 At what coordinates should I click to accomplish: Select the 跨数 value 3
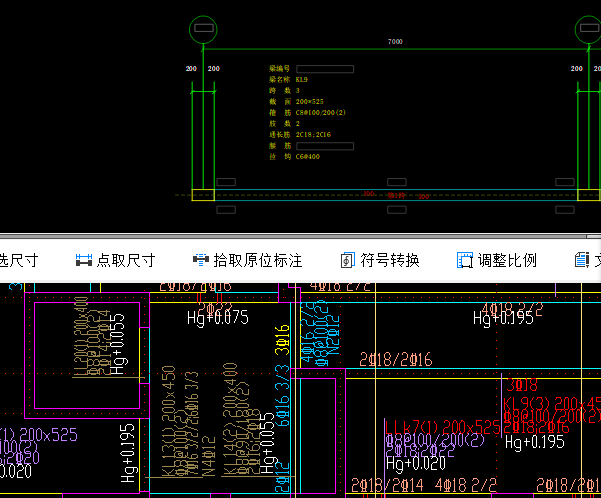click(298, 91)
